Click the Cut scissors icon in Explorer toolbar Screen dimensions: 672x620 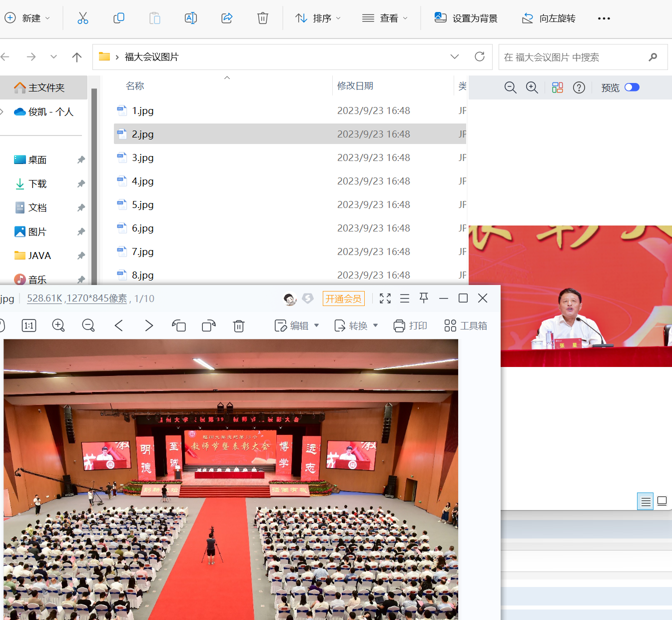(83, 18)
